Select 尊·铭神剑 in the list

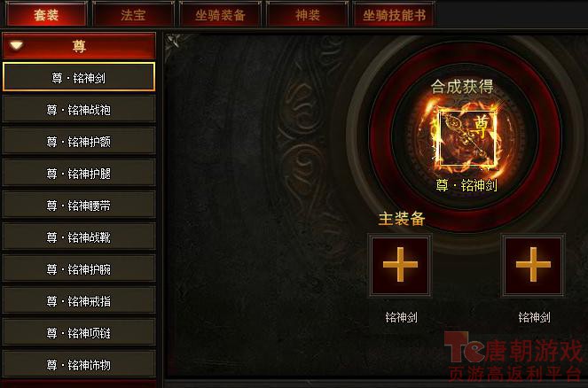[x=79, y=77]
